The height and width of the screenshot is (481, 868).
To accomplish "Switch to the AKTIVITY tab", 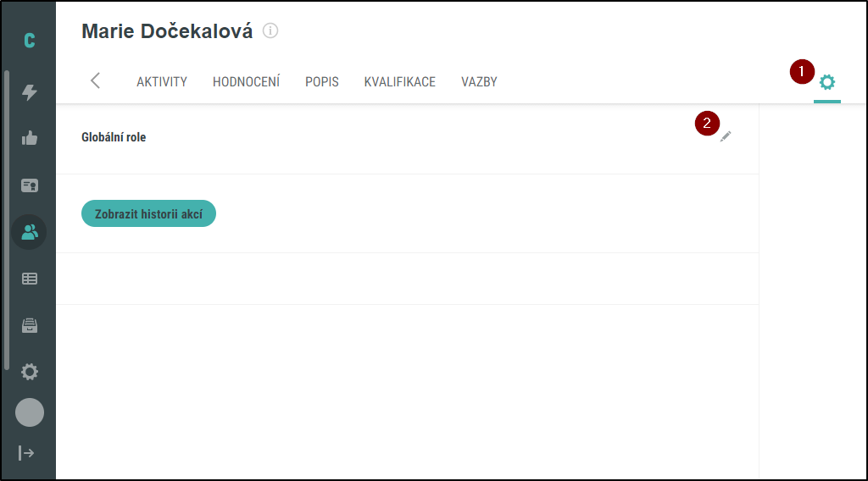I will tap(162, 82).
